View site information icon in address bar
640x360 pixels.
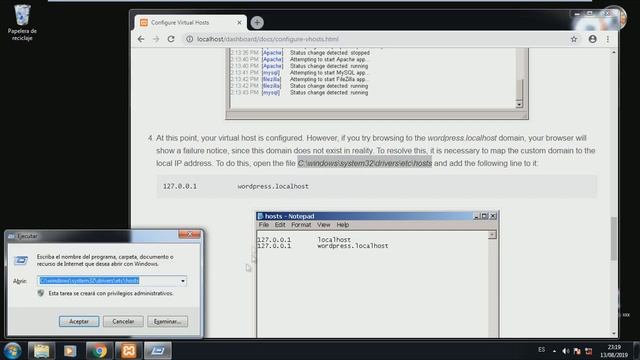point(189,39)
